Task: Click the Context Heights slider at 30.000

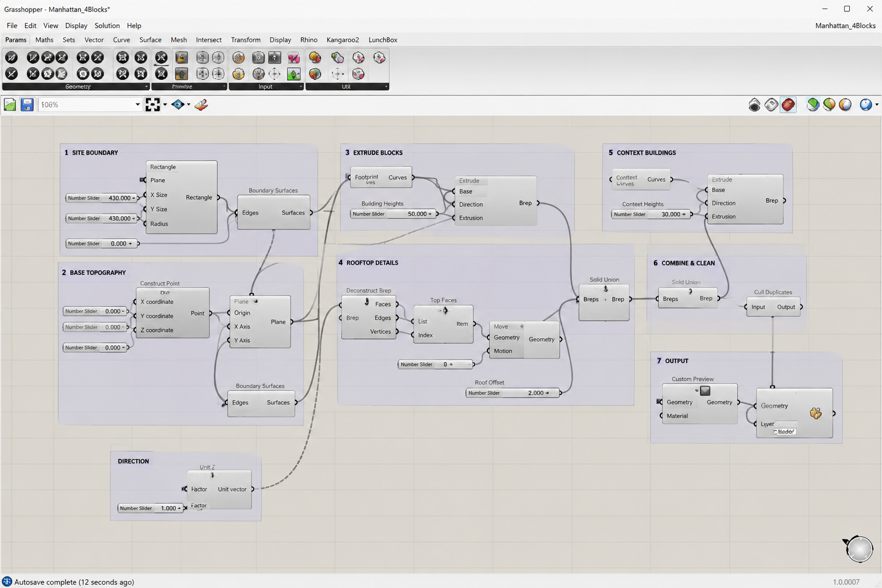Action: point(651,214)
